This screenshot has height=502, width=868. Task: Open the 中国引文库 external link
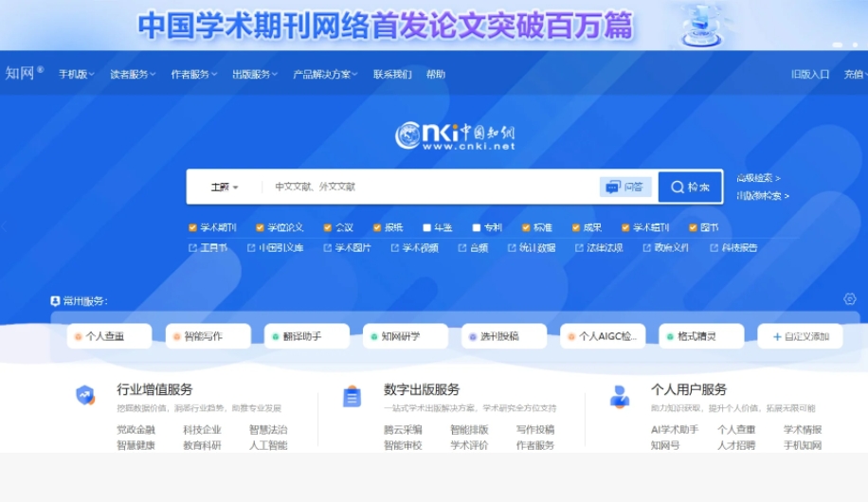275,248
